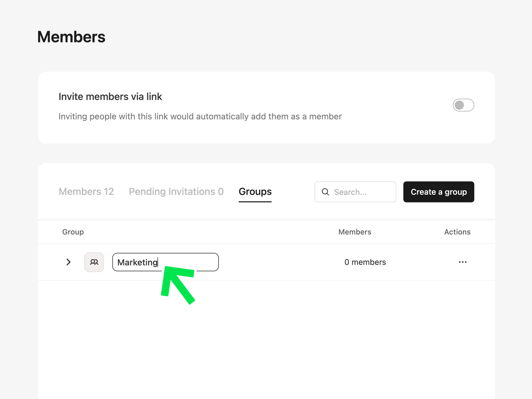
Task: Toggle the invite members via link switch
Action: click(x=463, y=105)
